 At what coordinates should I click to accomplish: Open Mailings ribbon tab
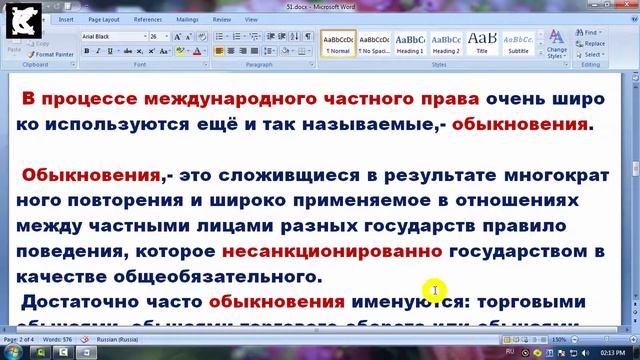(187, 19)
